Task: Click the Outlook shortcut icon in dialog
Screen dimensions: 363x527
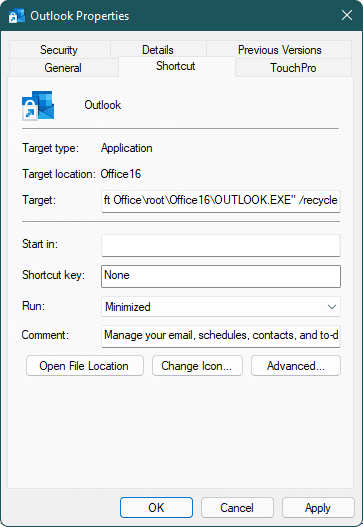Action: point(38,106)
